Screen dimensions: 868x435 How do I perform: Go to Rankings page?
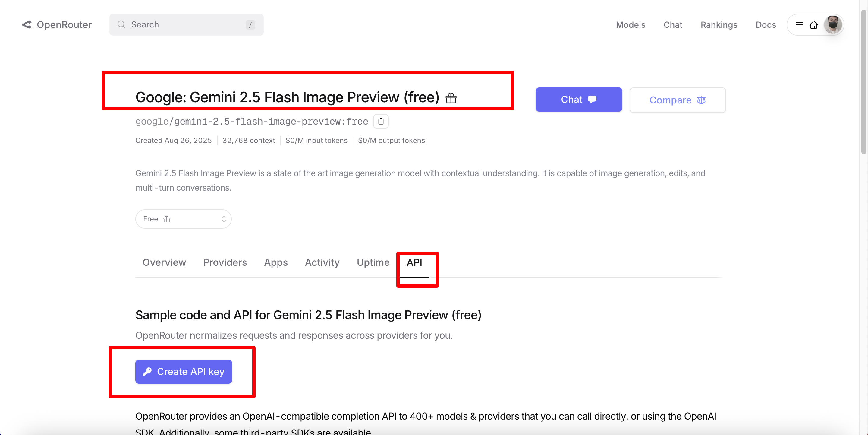click(x=719, y=25)
